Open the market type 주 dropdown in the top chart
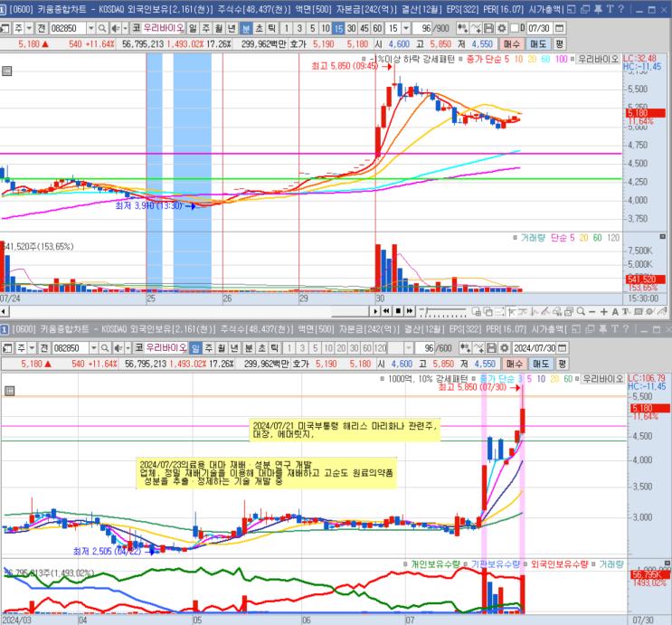 coord(29,28)
